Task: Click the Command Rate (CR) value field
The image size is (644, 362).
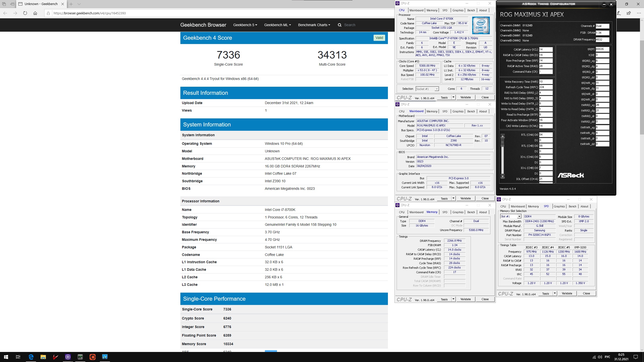Action: (x=546, y=72)
